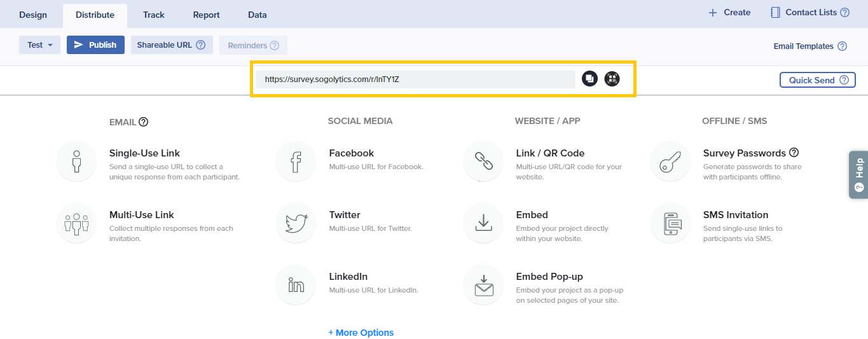Viewport: 868px width, 339px height.
Task: Open the Single-Use Link person icon
Action: 76,162
